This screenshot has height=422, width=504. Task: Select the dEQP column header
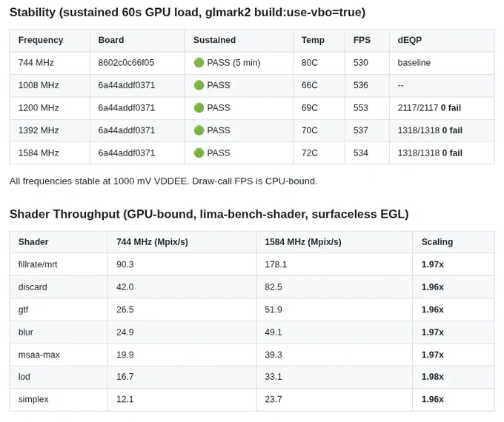point(409,40)
